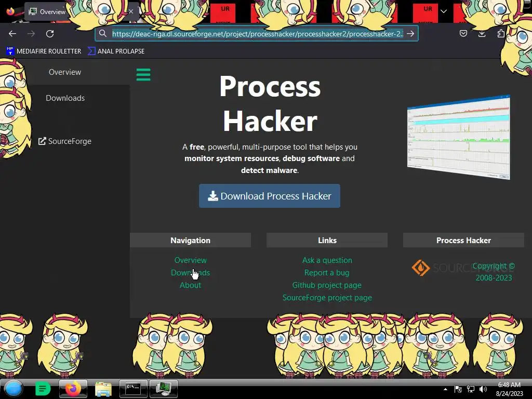
Task: Click the volume speaker tray icon
Action: point(483,389)
